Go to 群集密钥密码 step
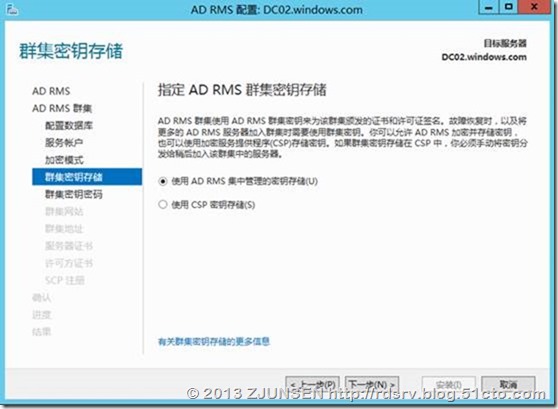558x409 pixels. (x=74, y=194)
